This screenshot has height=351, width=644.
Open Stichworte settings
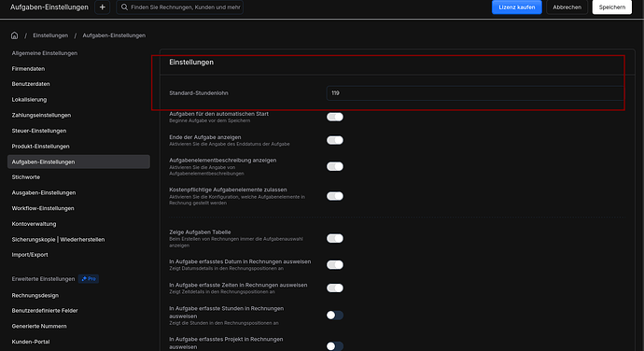(x=26, y=177)
